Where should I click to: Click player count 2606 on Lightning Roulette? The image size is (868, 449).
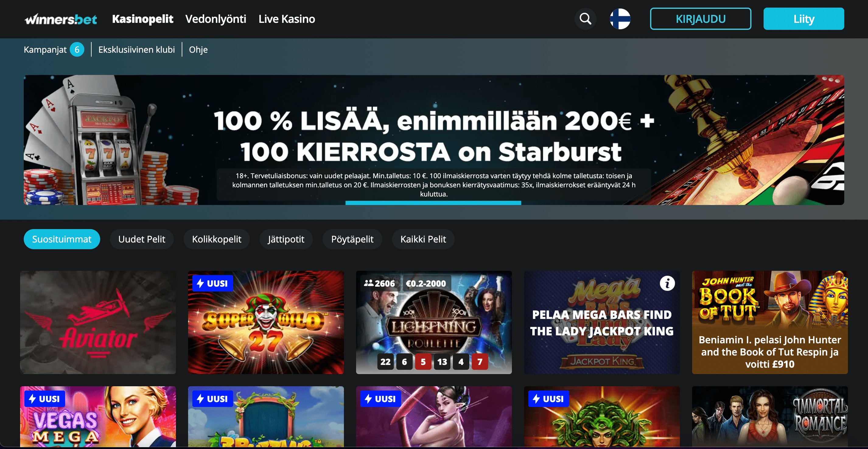click(x=380, y=283)
